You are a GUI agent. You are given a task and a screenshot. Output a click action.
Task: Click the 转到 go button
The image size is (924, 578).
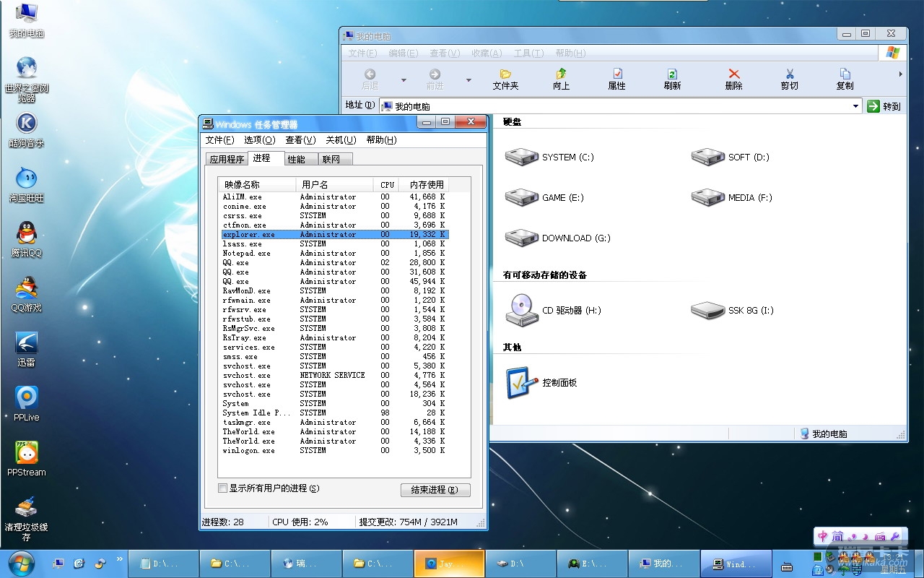[x=884, y=106]
